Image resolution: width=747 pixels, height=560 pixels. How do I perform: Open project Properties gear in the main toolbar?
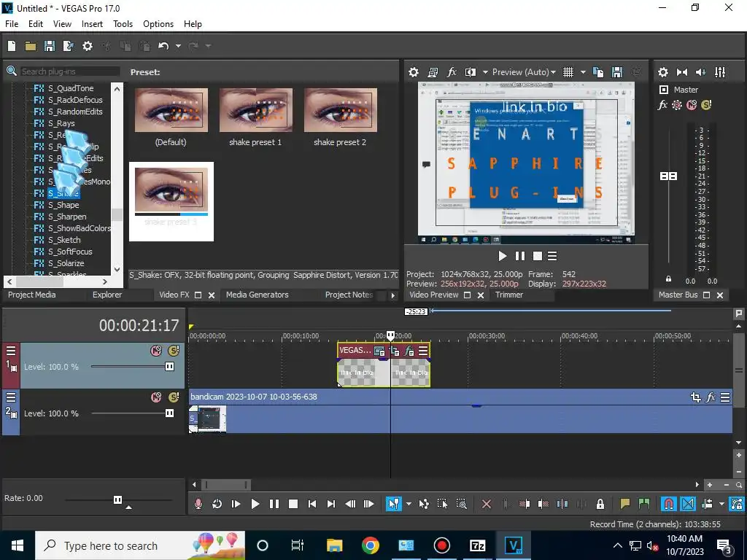[88, 46]
